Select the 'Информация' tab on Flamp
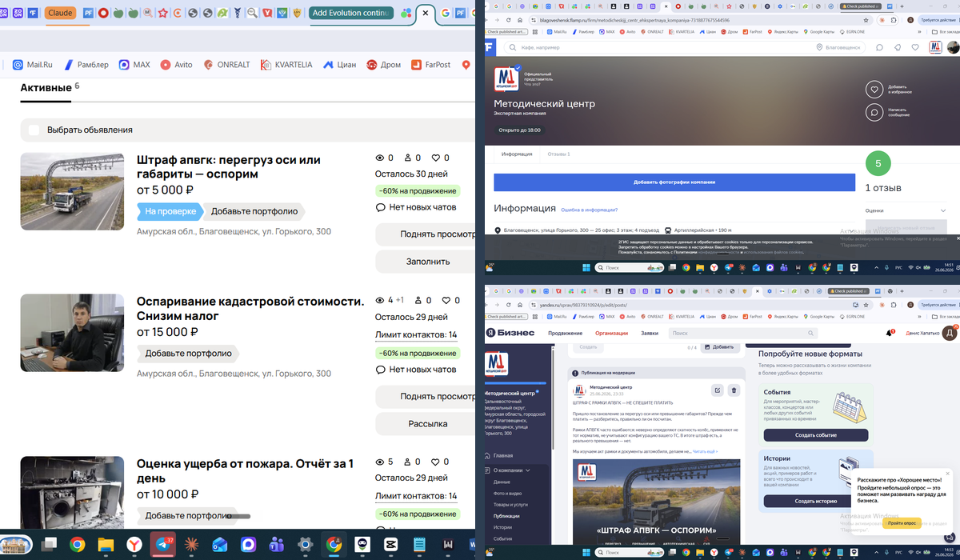This screenshot has width=960, height=560. [x=518, y=154]
